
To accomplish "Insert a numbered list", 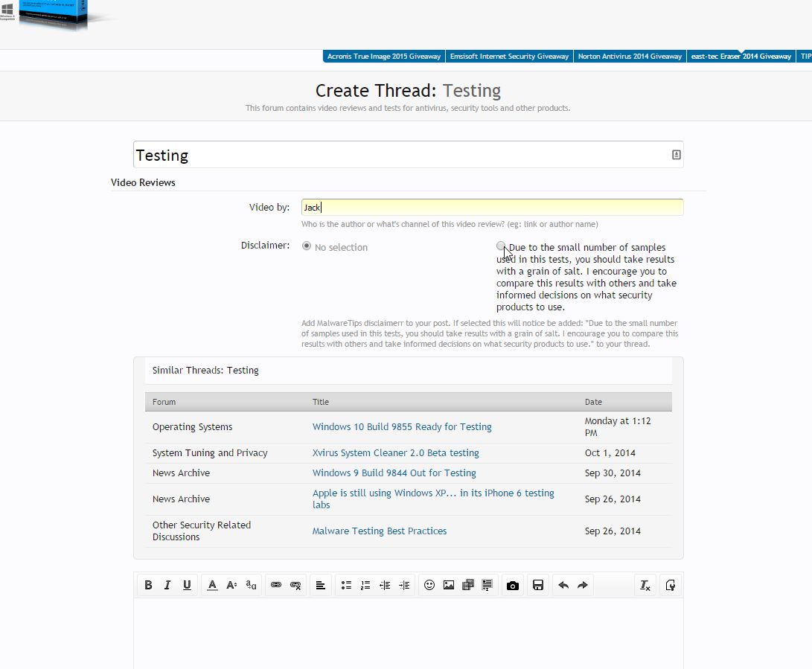I will coord(365,585).
